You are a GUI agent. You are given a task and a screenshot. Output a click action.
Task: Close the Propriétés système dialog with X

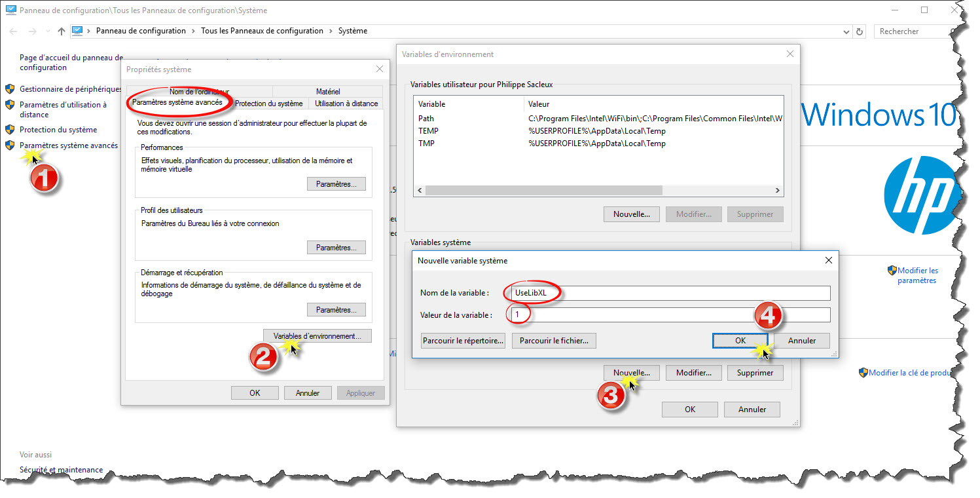click(380, 69)
